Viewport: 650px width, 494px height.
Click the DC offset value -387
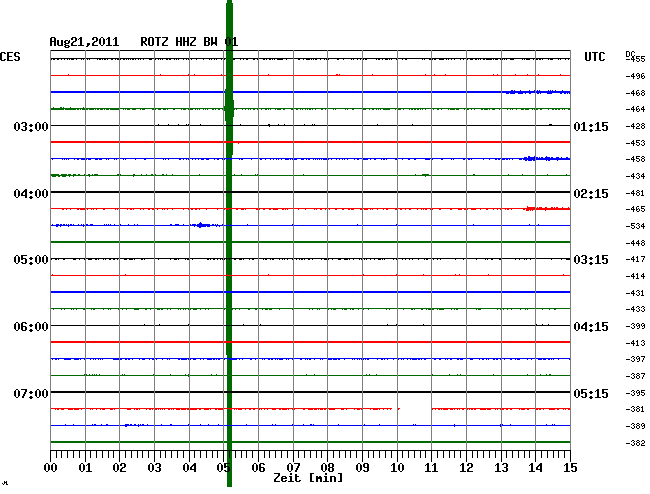coord(635,376)
